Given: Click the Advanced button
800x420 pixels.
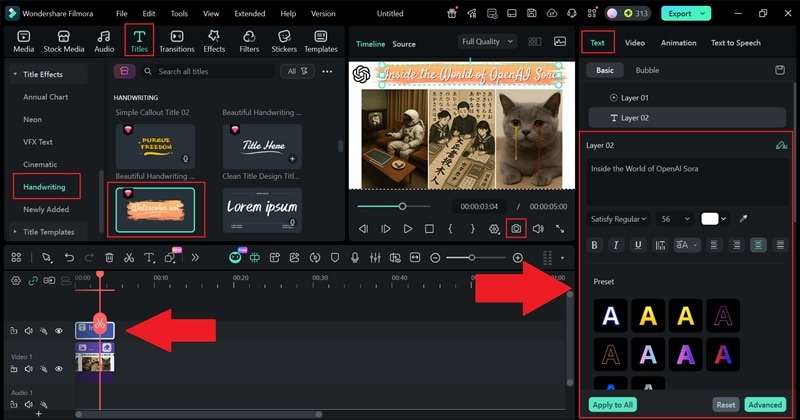Looking at the screenshot, I should click(x=765, y=405).
